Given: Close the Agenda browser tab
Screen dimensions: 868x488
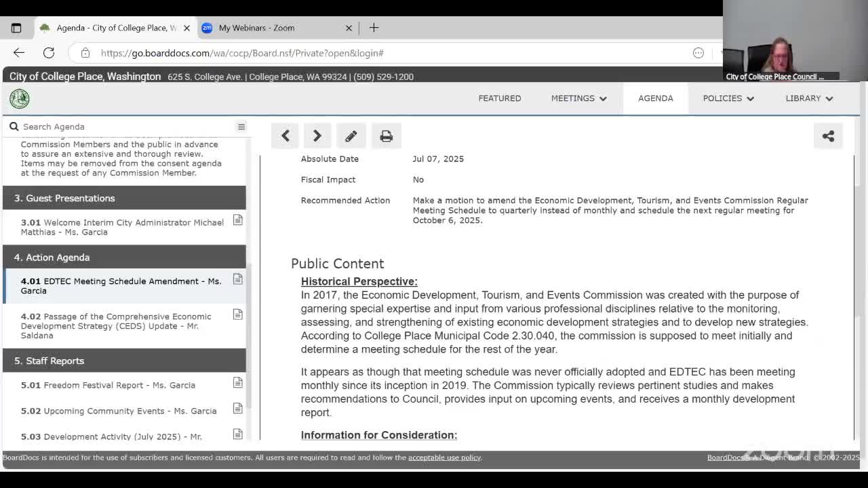Looking at the screenshot, I should click(186, 28).
